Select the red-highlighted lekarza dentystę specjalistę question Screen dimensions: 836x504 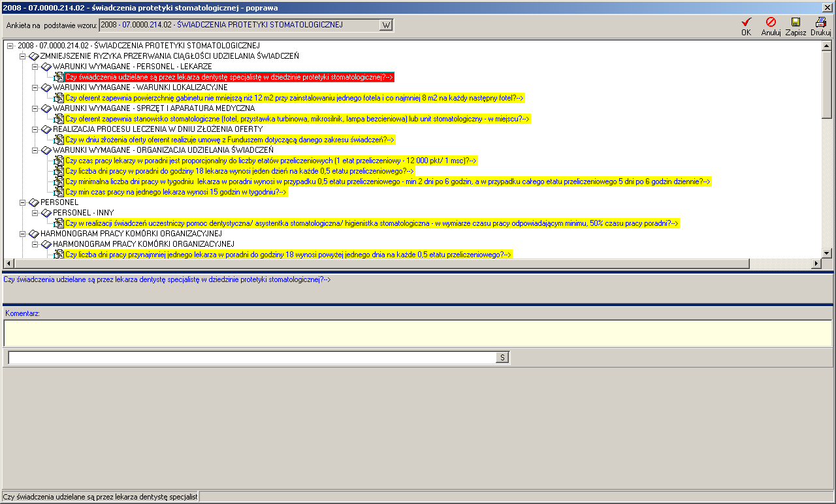click(x=229, y=77)
